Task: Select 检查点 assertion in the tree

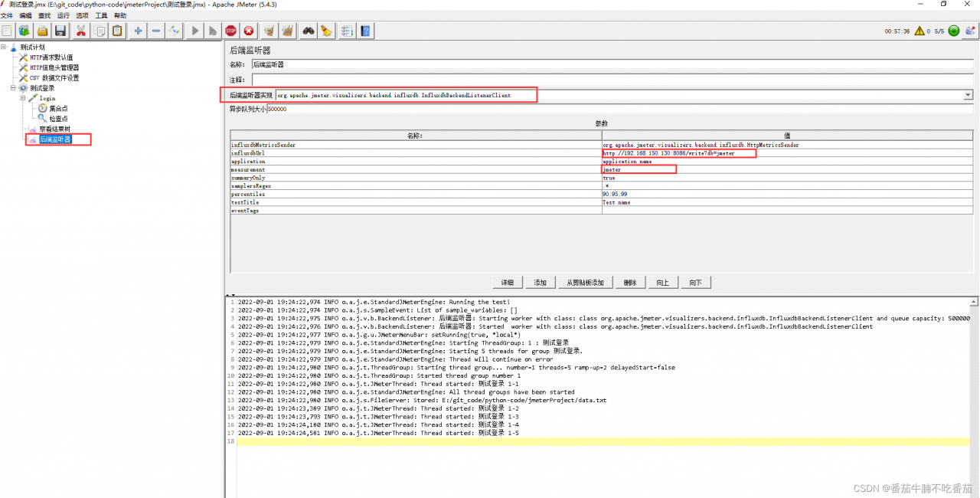Action: (x=58, y=119)
